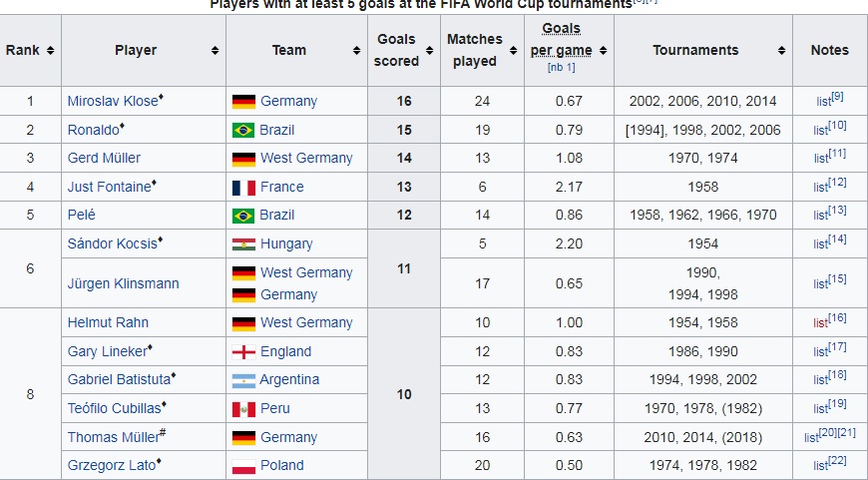Sort by Goals per game arrows
This screenshot has height=480, width=868.
[604, 51]
